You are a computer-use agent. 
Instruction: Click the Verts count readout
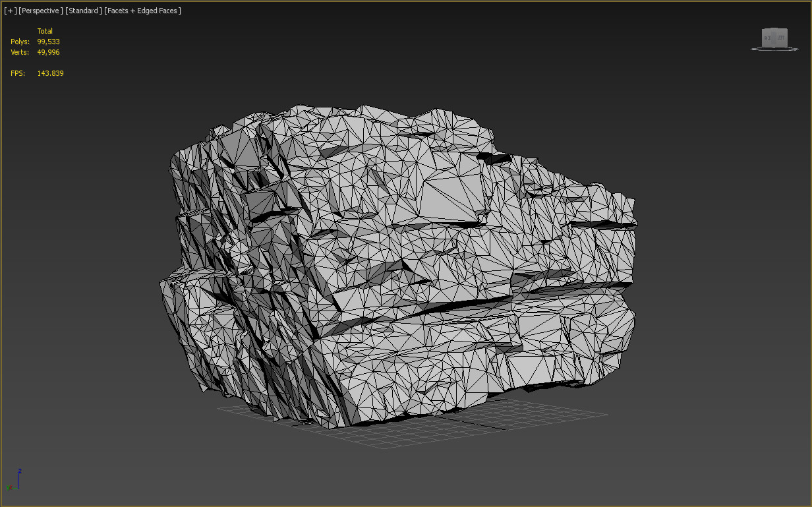(48, 52)
